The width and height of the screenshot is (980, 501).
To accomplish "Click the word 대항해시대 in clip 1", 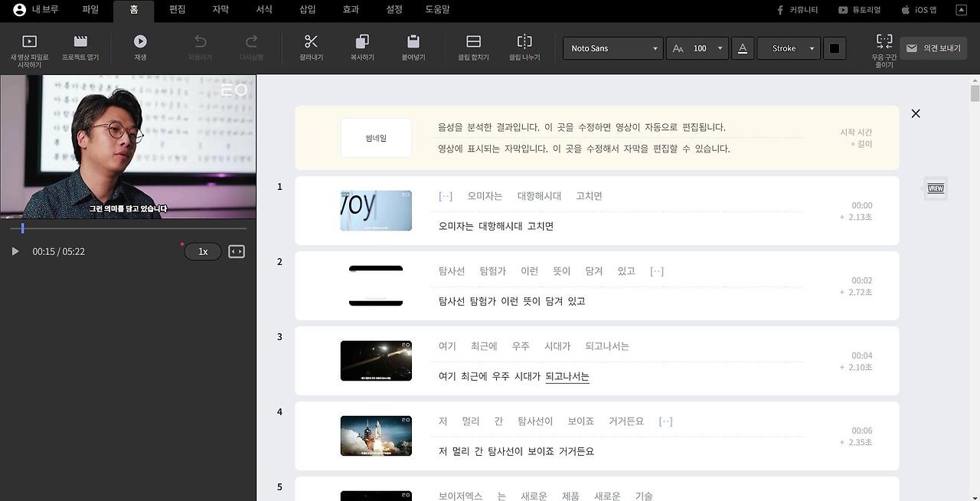I will click(x=539, y=196).
